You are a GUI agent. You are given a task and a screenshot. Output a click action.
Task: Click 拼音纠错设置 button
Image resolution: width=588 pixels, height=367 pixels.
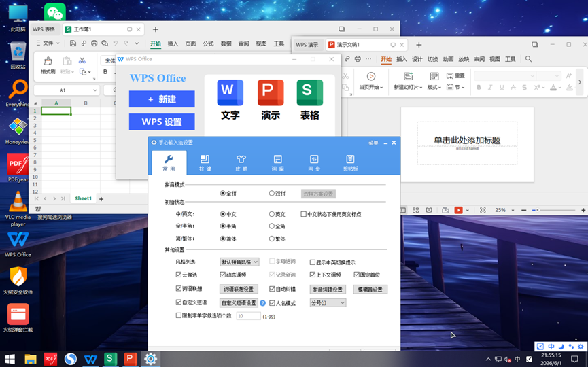[x=328, y=290]
